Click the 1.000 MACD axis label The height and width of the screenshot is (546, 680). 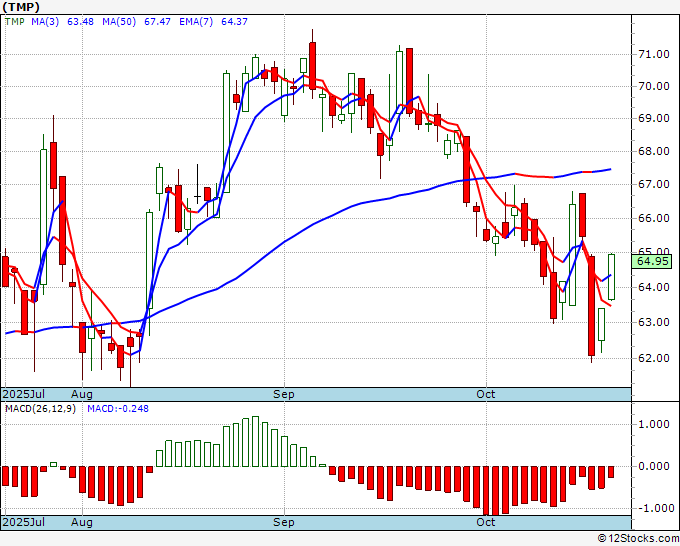[654, 424]
